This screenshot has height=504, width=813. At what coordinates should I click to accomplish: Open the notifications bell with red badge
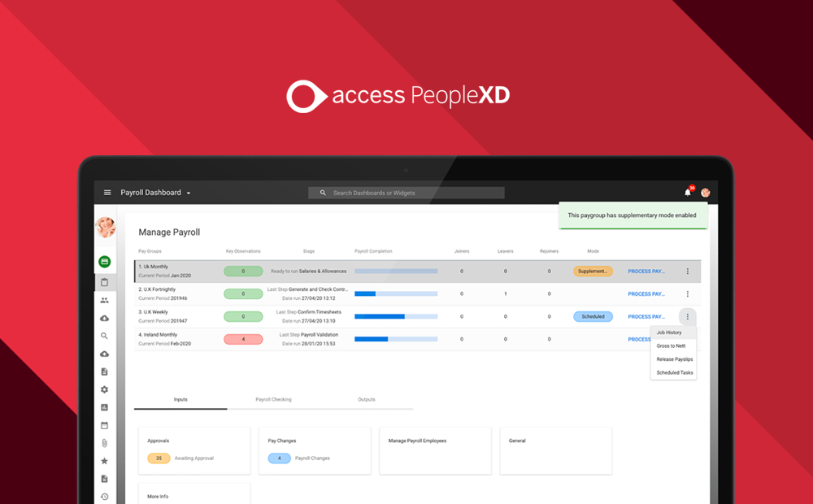688,192
